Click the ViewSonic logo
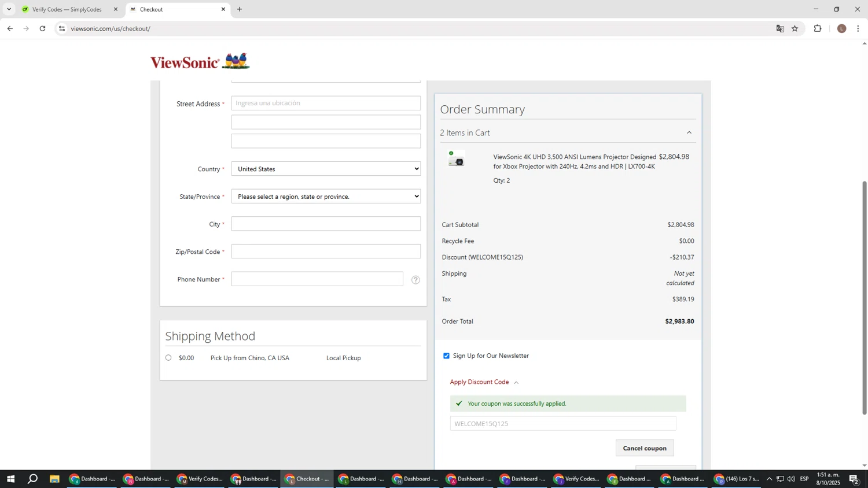The height and width of the screenshot is (488, 868). click(x=200, y=61)
